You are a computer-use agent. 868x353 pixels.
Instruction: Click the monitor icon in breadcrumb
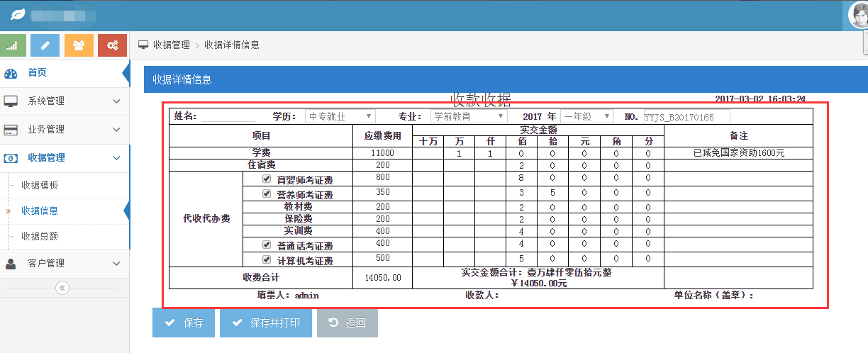click(x=143, y=45)
